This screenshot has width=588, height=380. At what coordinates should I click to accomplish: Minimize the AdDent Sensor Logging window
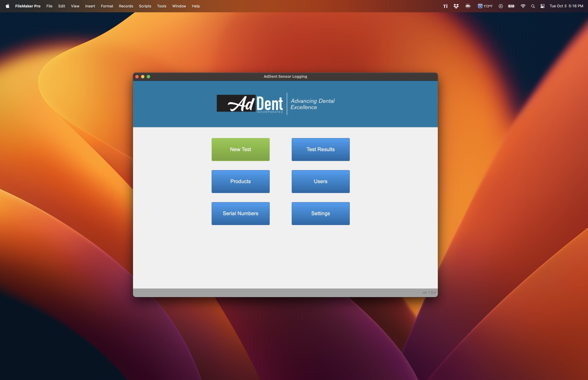[143, 76]
